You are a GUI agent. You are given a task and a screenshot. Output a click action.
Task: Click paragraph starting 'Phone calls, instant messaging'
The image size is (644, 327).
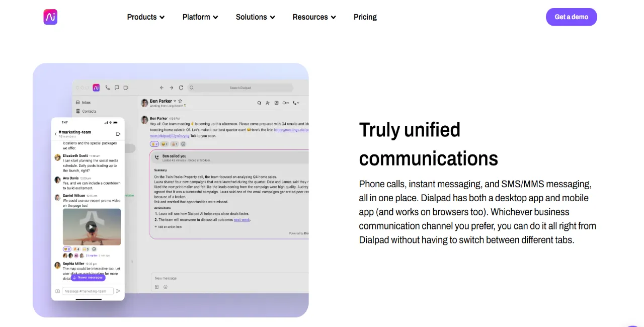click(x=477, y=212)
